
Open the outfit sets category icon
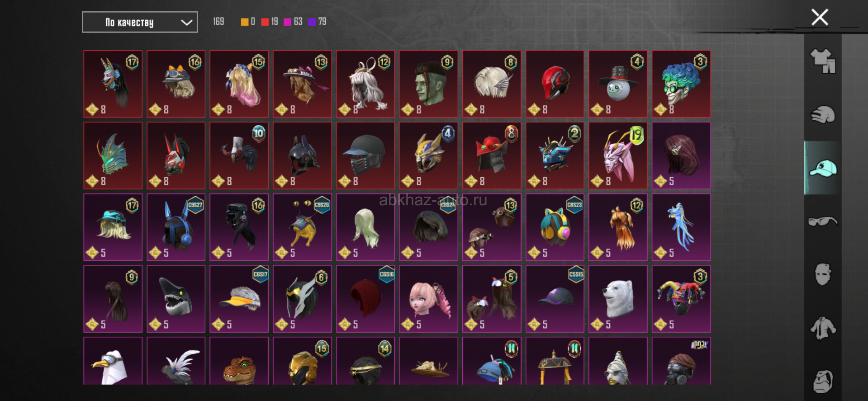coord(823,61)
